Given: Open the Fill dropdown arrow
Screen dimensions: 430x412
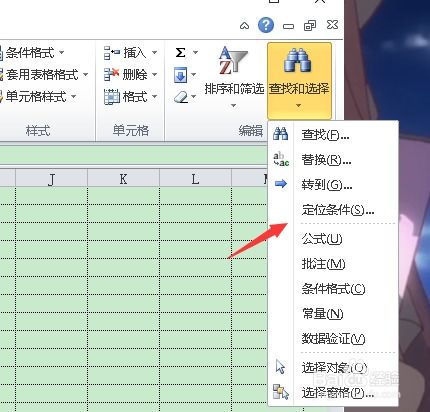Looking at the screenshot, I should coord(194,75).
